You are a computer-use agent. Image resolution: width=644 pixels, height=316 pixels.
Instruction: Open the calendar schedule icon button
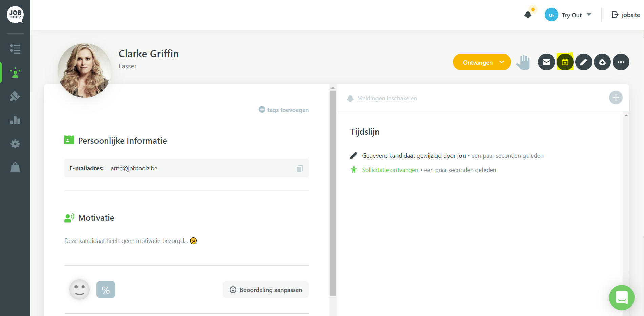tap(565, 62)
